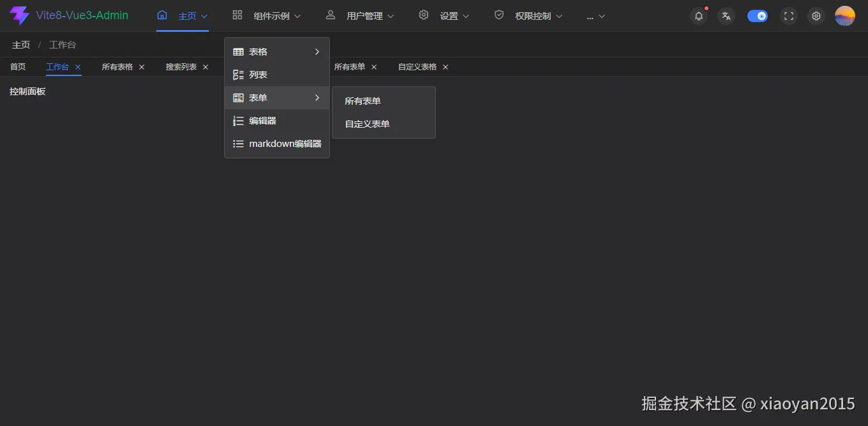Click the list icon beside 列表
Viewport: 868px width, 426px height.
tap(239, 75)
